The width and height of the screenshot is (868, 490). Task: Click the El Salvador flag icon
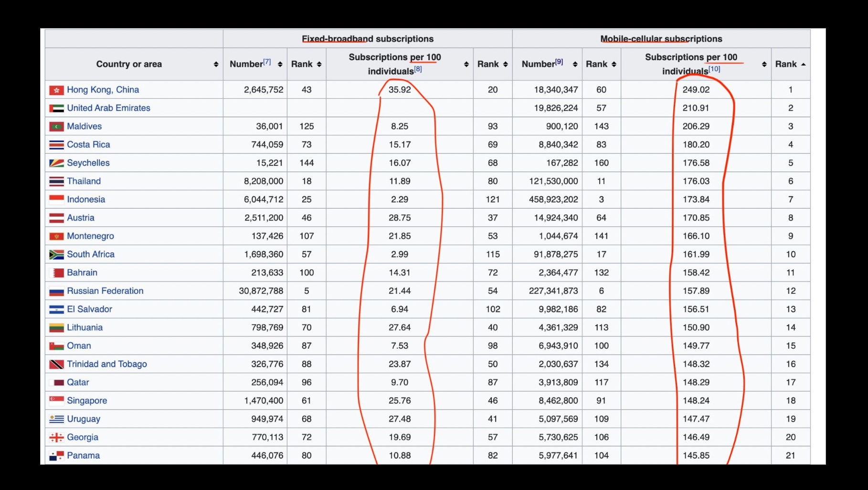(x=56, y=309)
